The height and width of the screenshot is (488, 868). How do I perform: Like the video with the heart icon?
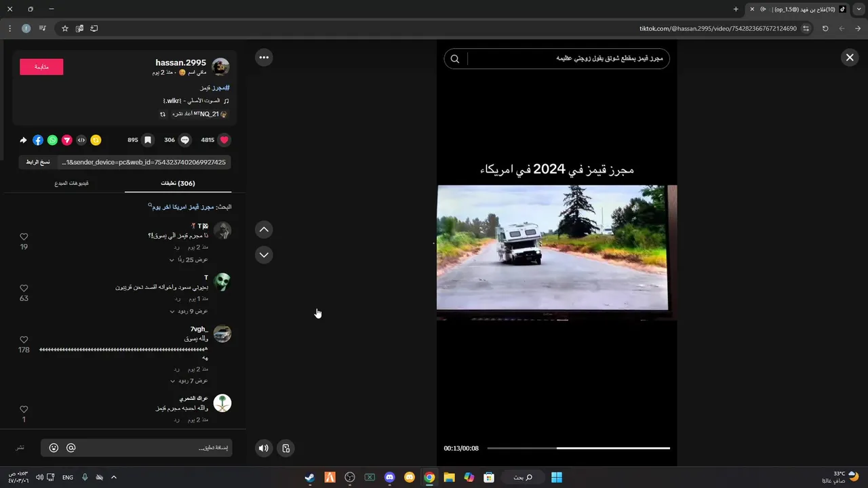click(x=224, y=140)
